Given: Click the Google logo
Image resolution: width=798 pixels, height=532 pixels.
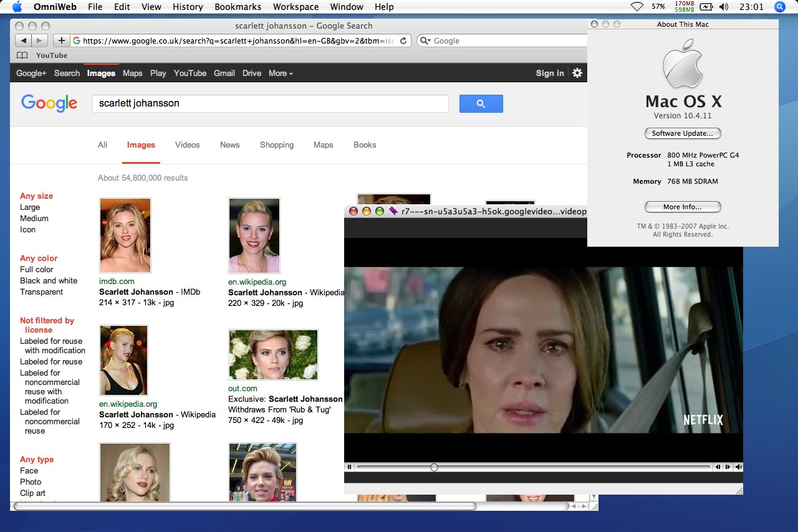Looking at the screenshot, I should click(x=49, y=103).
